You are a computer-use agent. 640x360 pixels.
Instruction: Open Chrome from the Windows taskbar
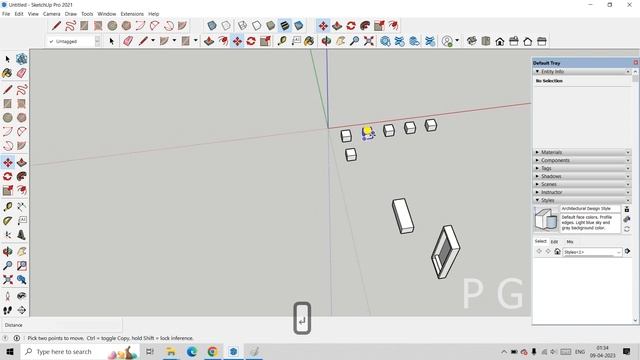(x=212, y=351)
